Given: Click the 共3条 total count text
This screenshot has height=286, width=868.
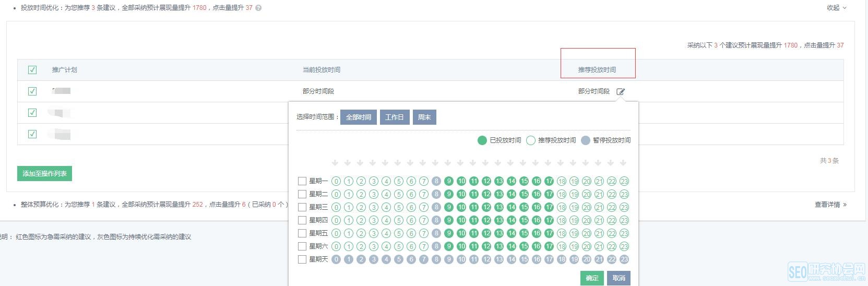Looking at the screenshot, I should click(829, 161).
